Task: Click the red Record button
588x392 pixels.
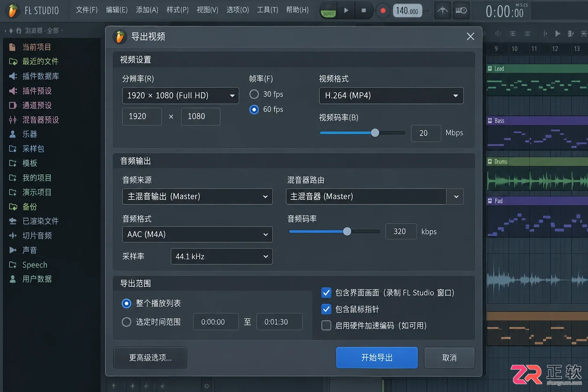Action: [x=383, y=11]
